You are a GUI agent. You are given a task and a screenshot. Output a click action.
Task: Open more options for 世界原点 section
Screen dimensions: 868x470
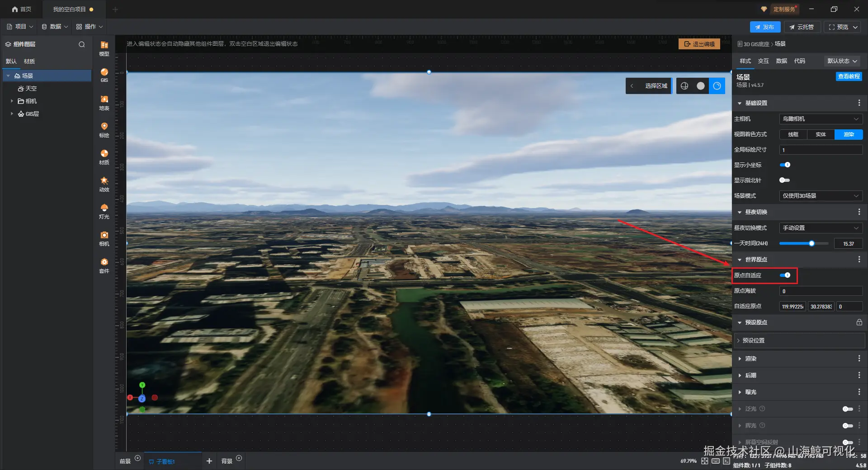[x=859, y=260]
